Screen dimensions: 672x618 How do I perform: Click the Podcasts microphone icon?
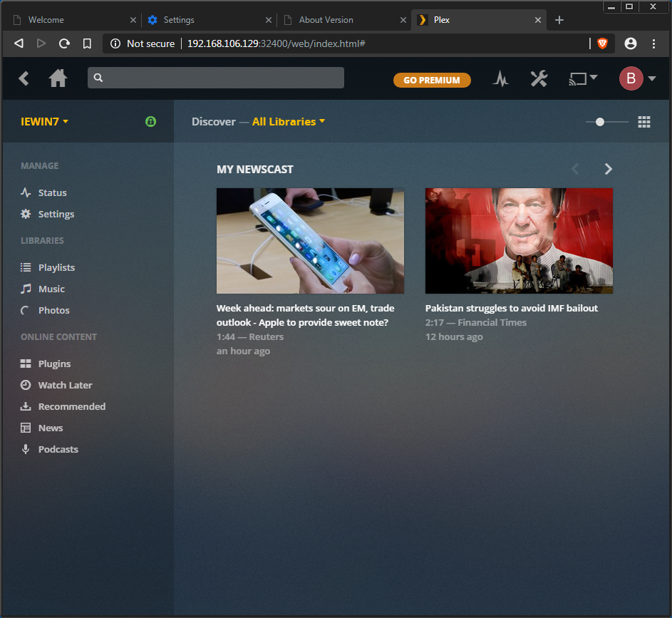pyautogui.click(x=26, y=449)
